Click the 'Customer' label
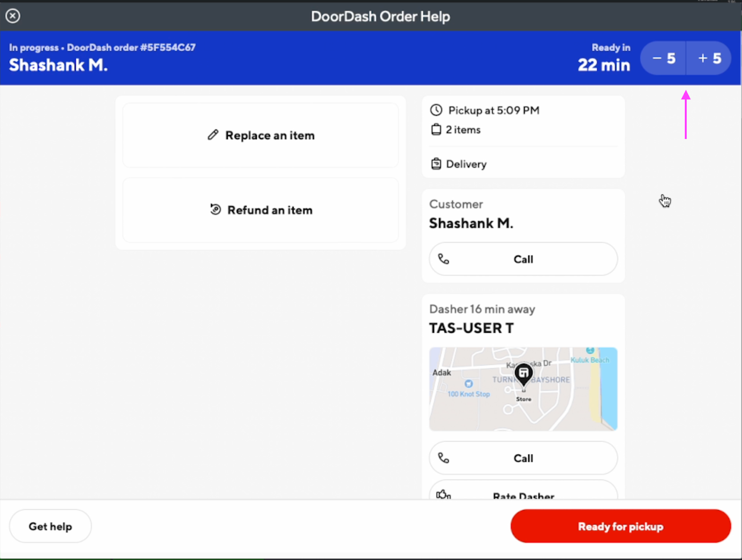 [x=456, y=204]
